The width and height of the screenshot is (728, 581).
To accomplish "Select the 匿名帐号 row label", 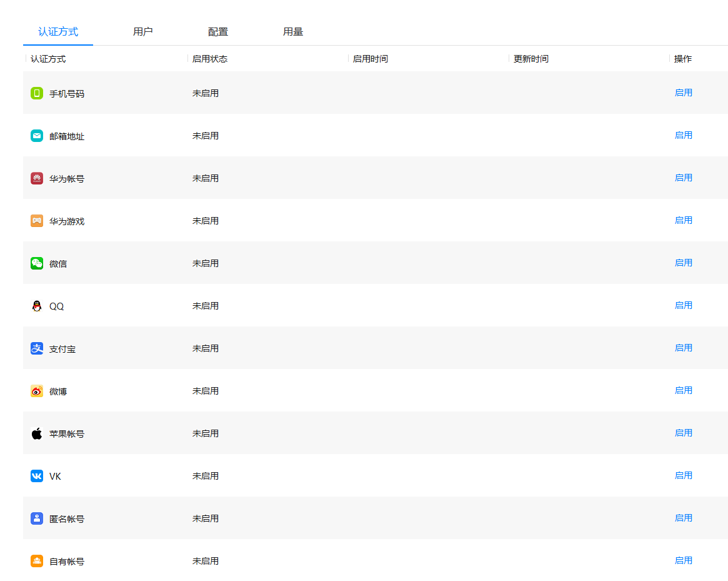I will click(67, 518).
